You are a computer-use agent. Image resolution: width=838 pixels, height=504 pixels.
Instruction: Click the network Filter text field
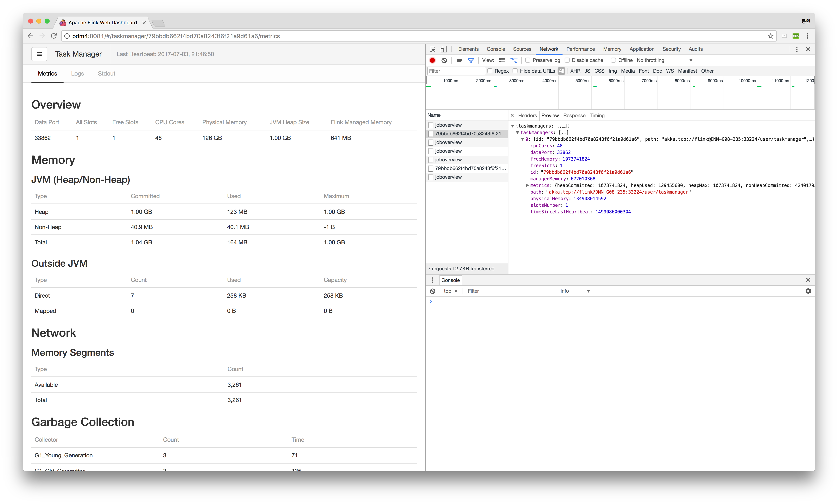[456, 71]
